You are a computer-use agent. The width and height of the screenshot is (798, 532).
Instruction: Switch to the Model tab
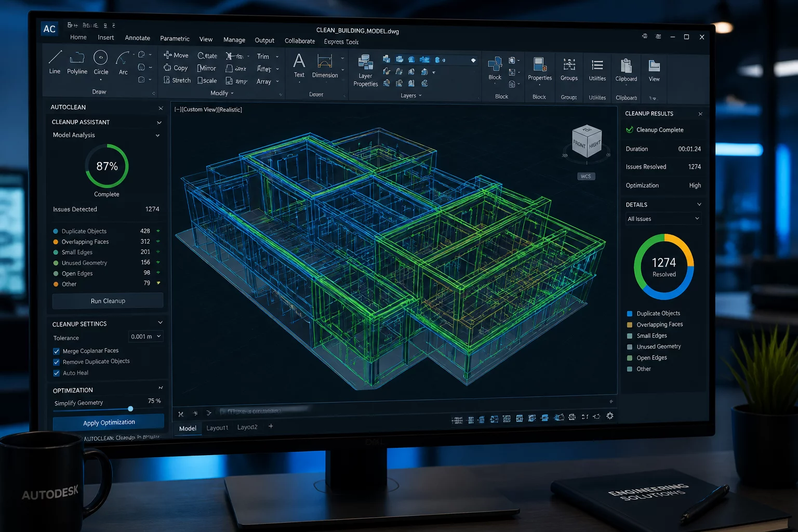[x=188, y=428]
